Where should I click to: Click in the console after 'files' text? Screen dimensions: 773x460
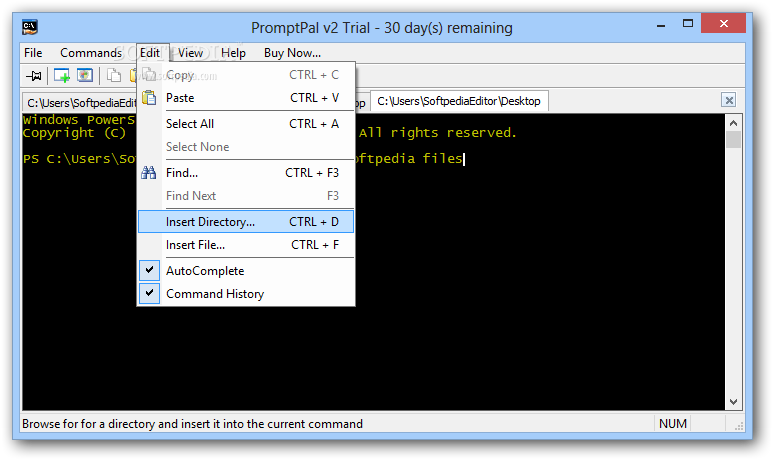pos(465,159)
